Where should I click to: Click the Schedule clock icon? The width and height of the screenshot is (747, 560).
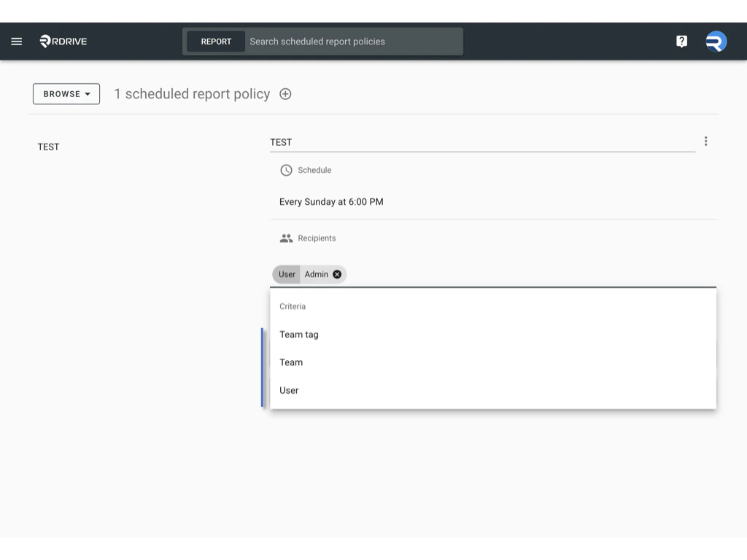tap(285, 170)
